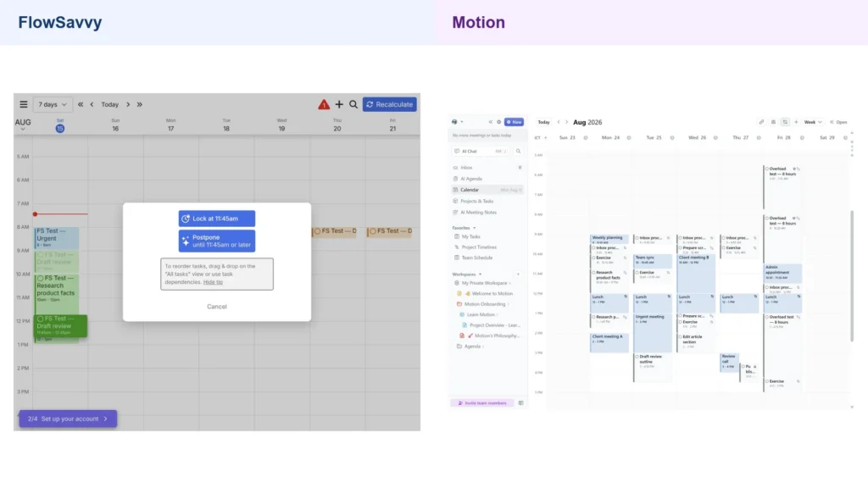
Task: Add a timezone with plus next to ICT
Action: [x=545, y=138]
